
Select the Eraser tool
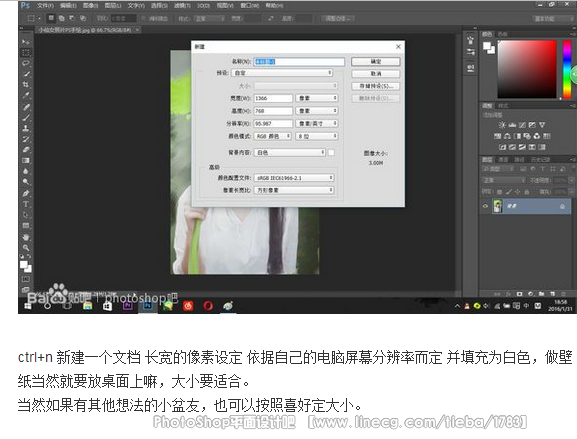point(25,150)
